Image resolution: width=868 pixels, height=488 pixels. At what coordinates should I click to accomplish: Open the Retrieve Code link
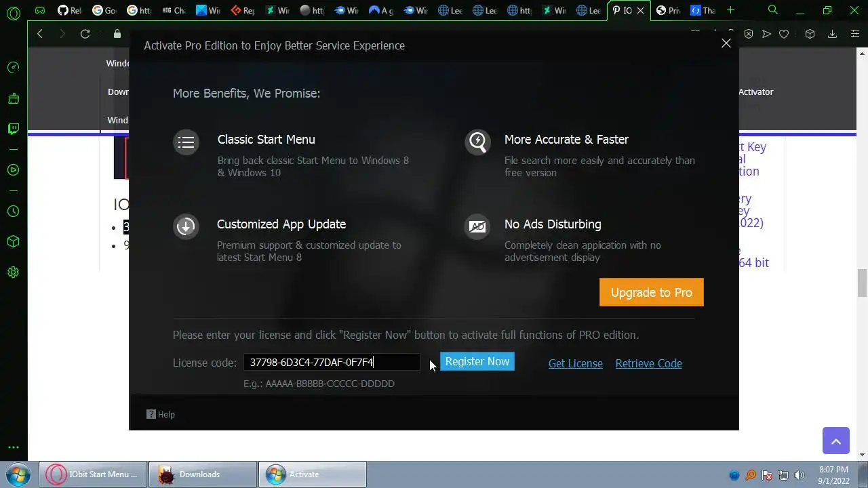pos(649,363)
